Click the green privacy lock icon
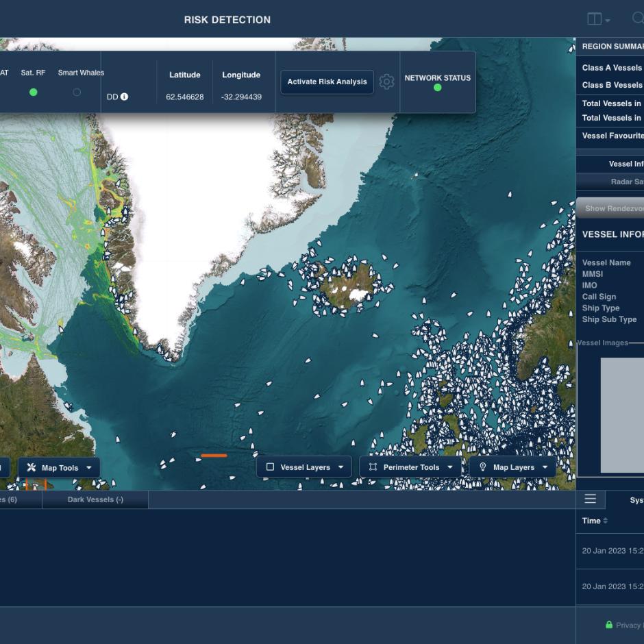This screenshot has width=644, height=644. tap(609, 625)
